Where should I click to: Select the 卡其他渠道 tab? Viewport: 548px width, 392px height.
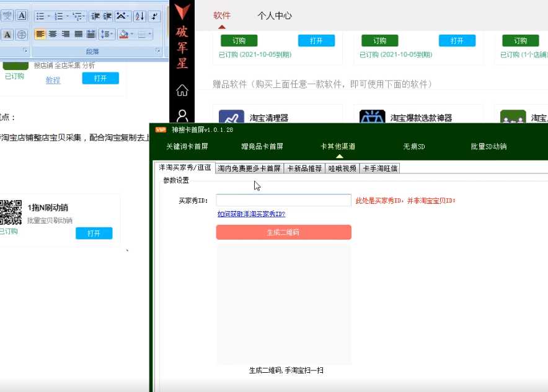coord(338,147)
